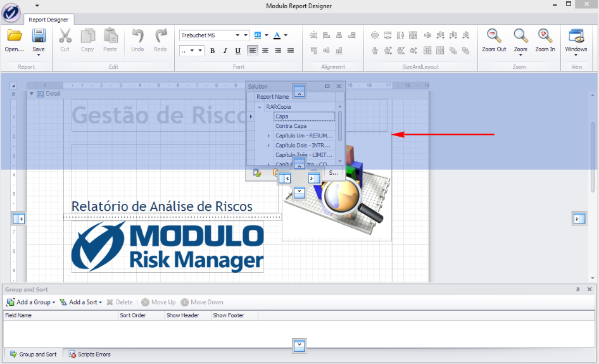Screen dimensions: 599x364
Task: Click the Modulo application logo button
Action: tap(11, 12)
